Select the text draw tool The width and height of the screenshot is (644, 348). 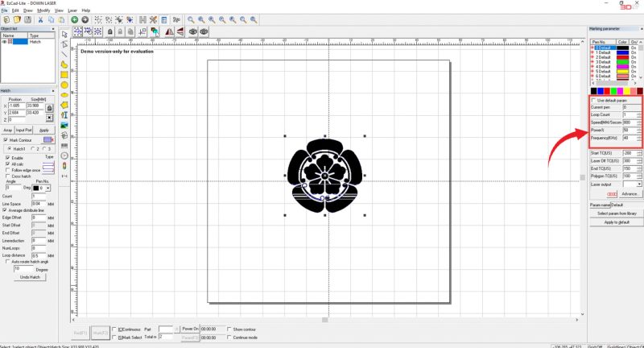point(64,115)
